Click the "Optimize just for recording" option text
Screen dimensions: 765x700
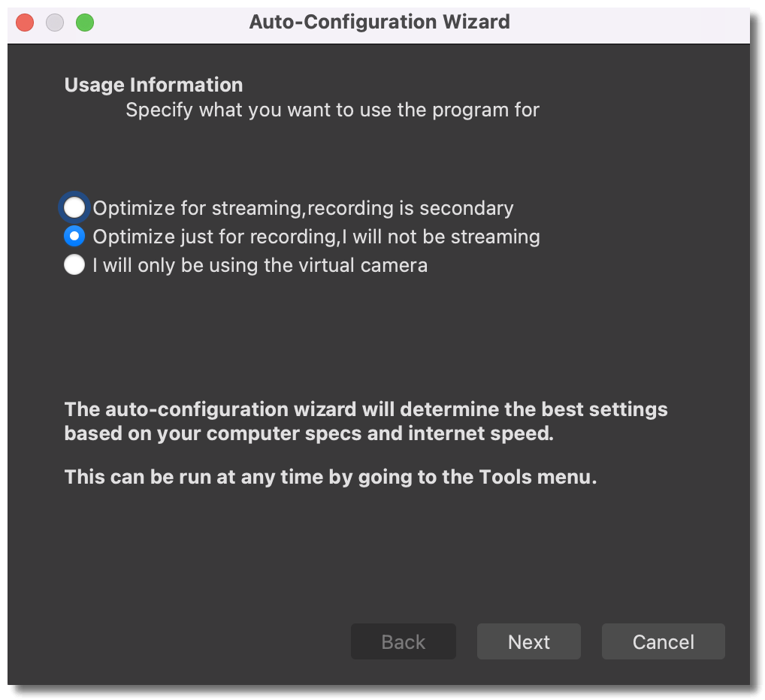tap(316, 237)
